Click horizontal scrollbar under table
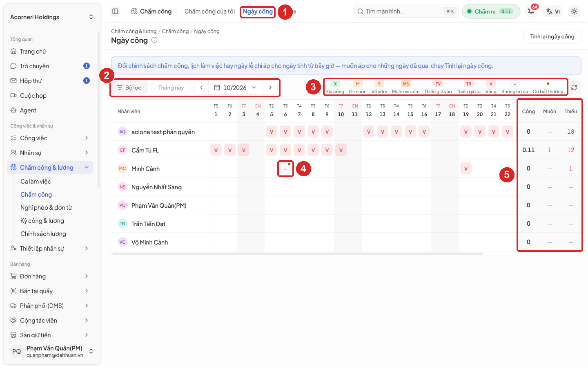Viewport: 588px width, 368px height. [297, 254]
